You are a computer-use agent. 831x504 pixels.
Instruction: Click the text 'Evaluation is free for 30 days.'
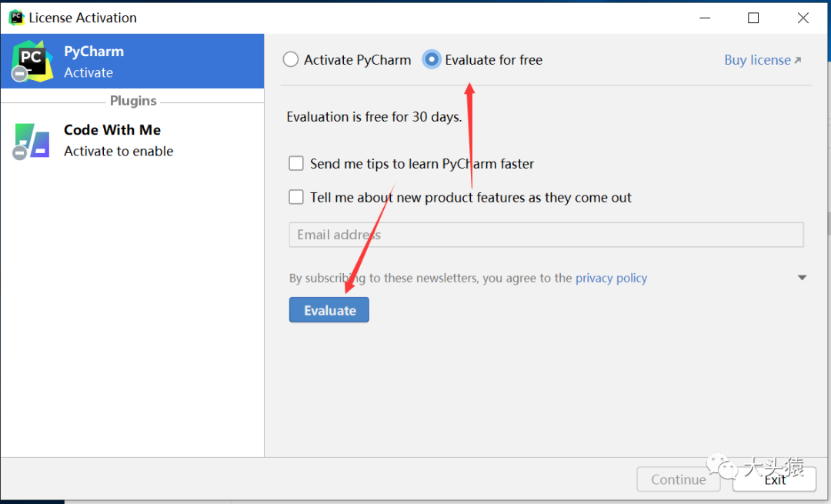(374, 117)
